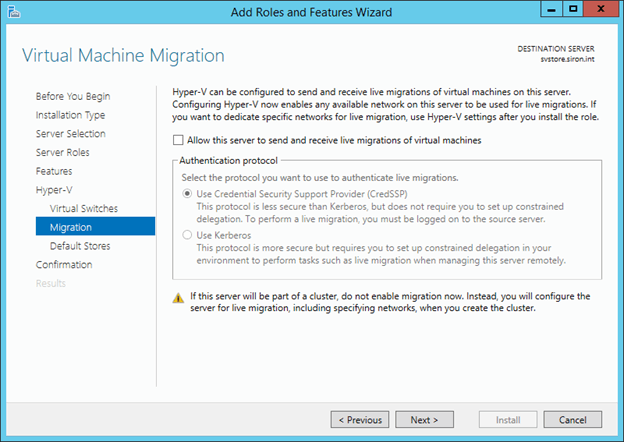Open the Default Stores sub-page
624x442 pixels.
(x=80, y=246)
